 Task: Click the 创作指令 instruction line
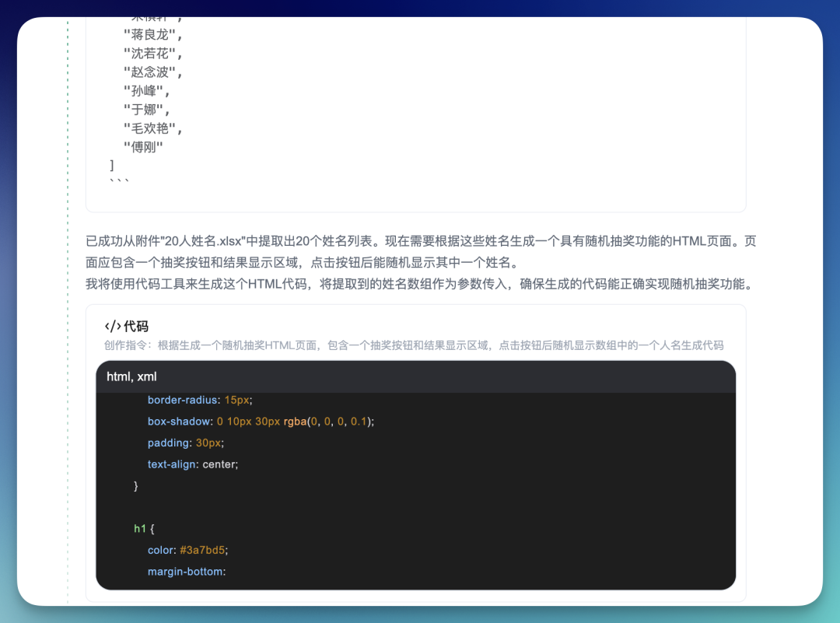[414, 345]
